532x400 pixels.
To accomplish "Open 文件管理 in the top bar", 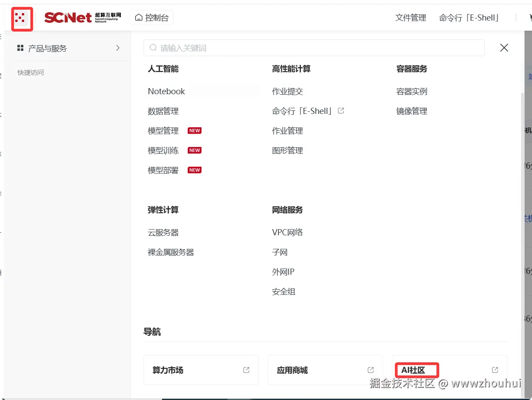I will [x=411, y=18].
